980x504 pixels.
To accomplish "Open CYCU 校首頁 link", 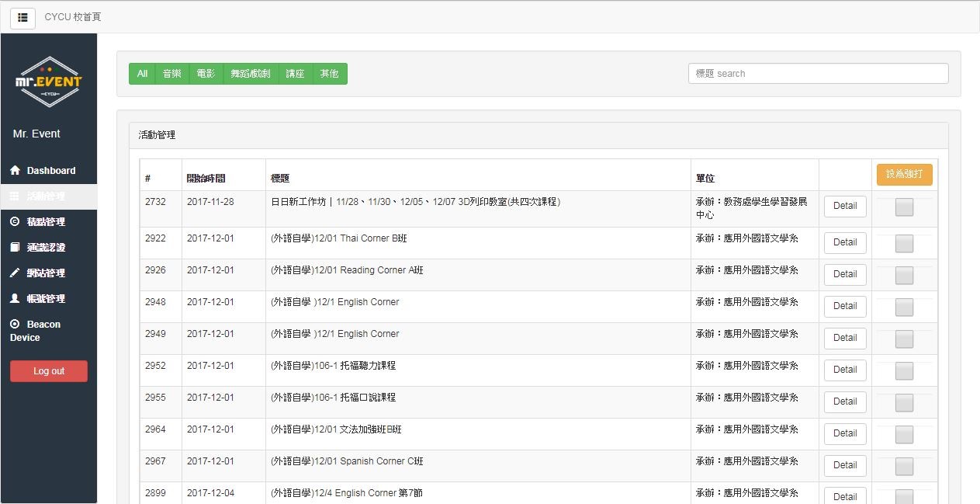I will pyautogui.click(x=73, y=17).
